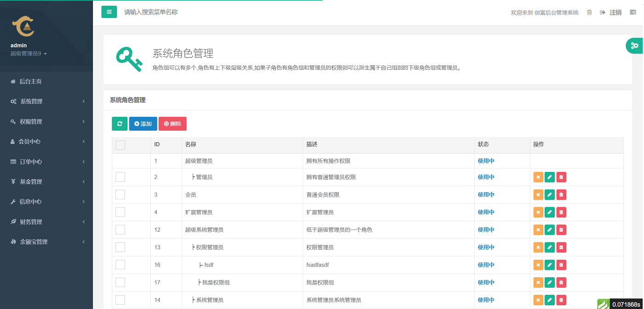Click the blue 添加 button

(143, 124)
